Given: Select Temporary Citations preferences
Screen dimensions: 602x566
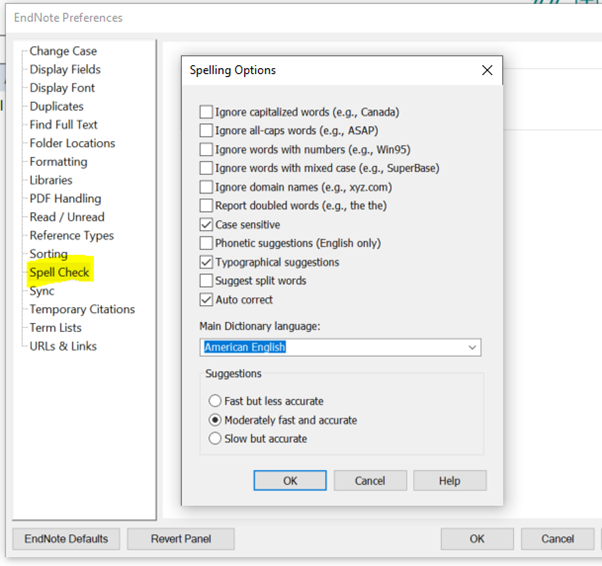Looking at the screenshot, I should [x=82, y=309].
